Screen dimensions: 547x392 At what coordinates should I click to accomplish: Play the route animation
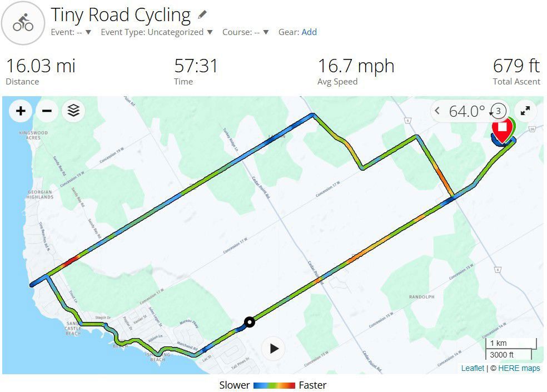click(274, 349)
